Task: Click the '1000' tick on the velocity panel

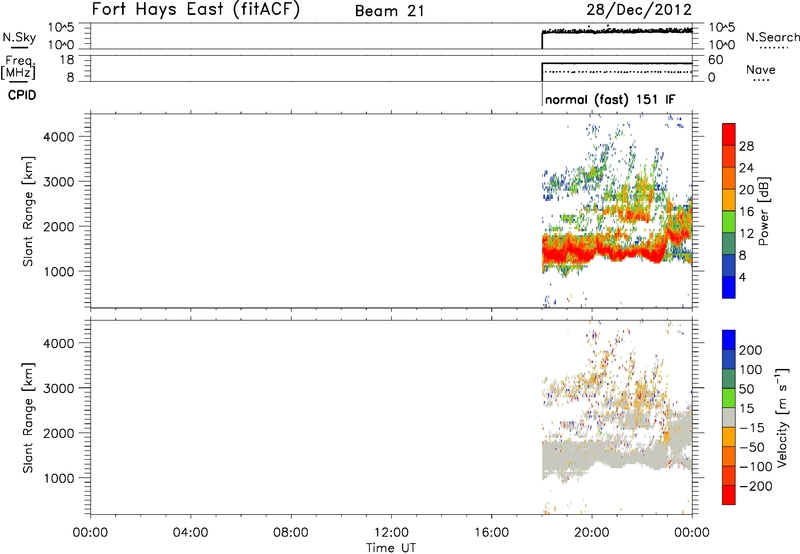Action: [59, 478]
